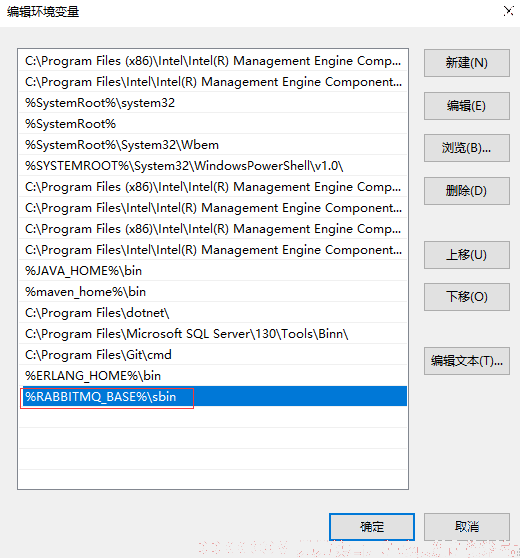Select the %RABBITMQ_BASE%\sbin entry
520x558 pixels.
coord(213,396)
